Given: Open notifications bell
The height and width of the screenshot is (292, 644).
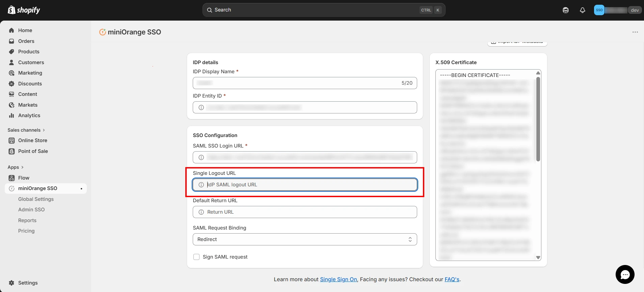Looking at the screenshot, I should coord(583,10).
